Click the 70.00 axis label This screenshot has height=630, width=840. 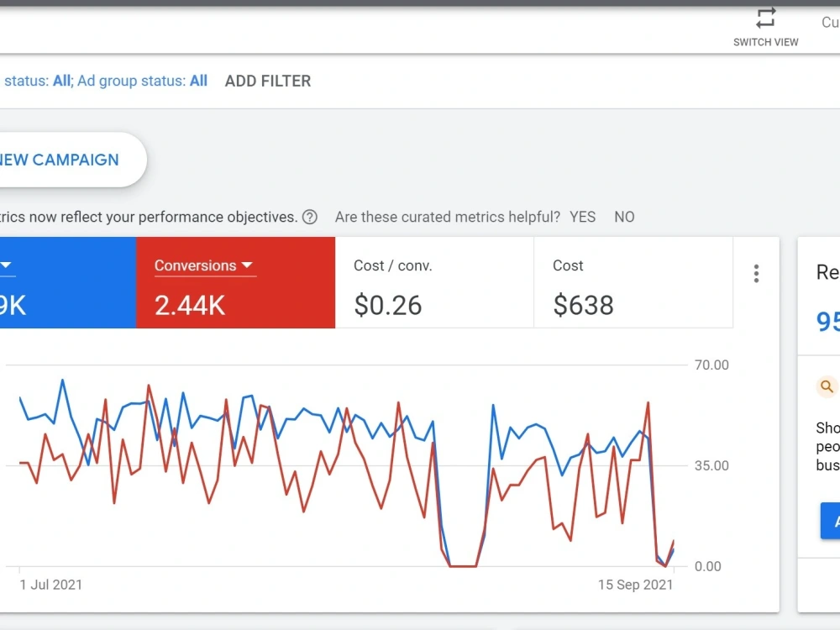click(x=711, y=365)
